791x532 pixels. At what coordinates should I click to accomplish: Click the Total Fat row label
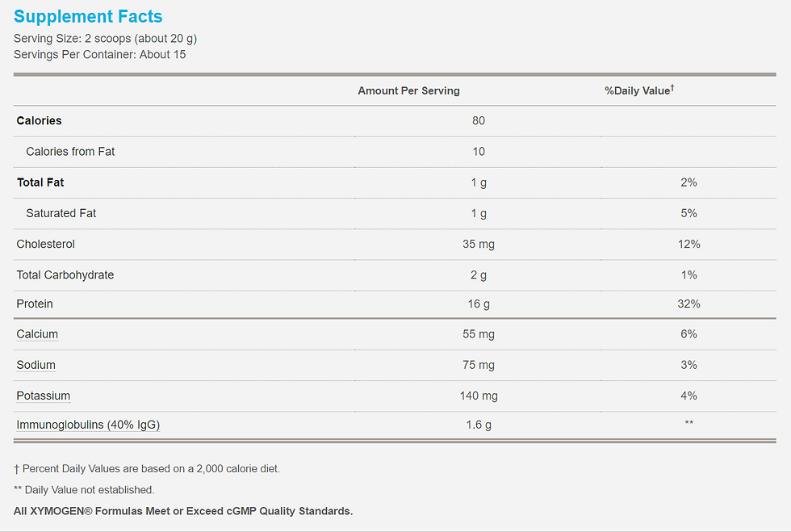click(40, 182)
